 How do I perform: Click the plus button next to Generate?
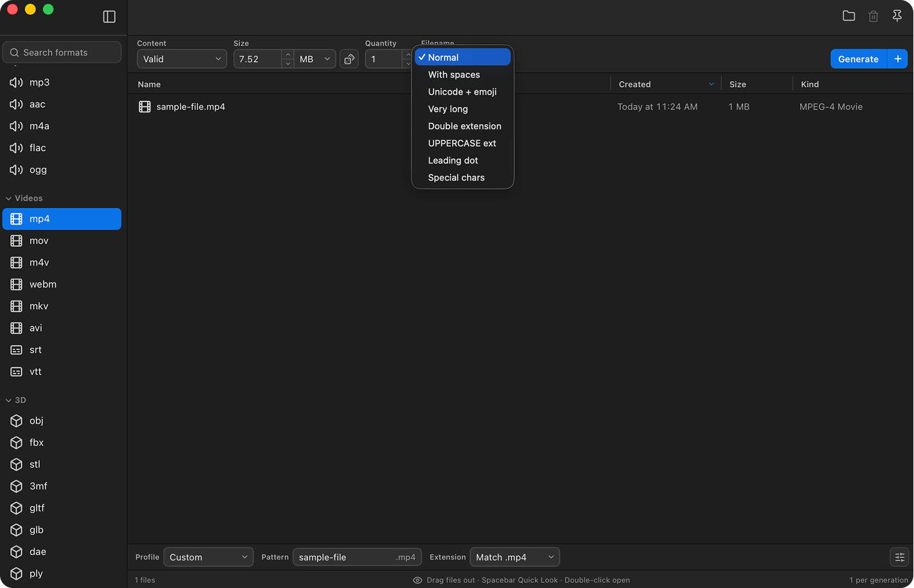click(898, 59)
